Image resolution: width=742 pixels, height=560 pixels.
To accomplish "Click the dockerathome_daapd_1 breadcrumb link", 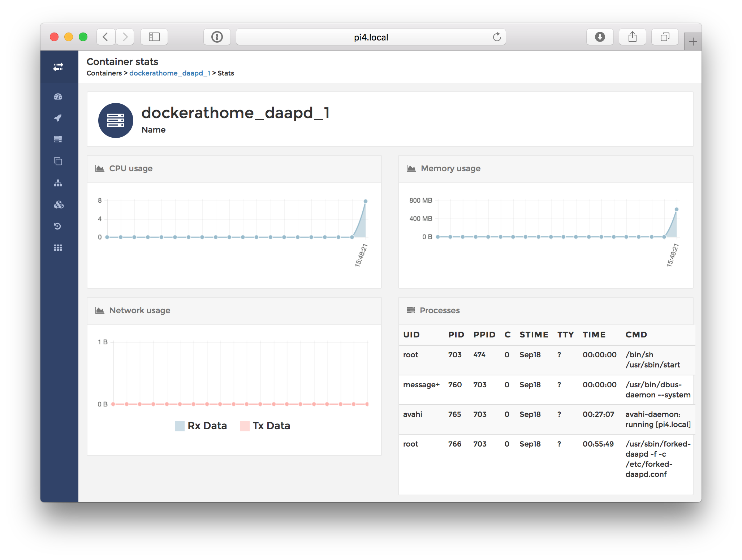I will 170,73.
